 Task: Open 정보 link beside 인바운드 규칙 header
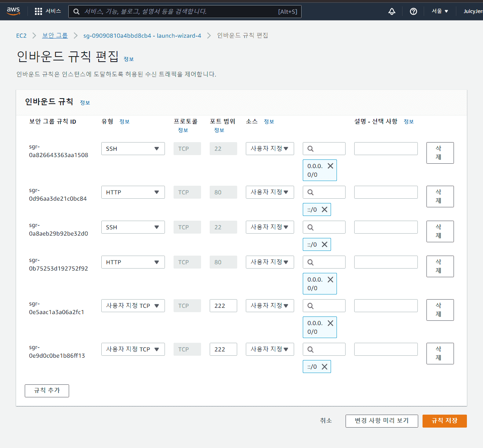pyautogui.click(x=85, y=103)
